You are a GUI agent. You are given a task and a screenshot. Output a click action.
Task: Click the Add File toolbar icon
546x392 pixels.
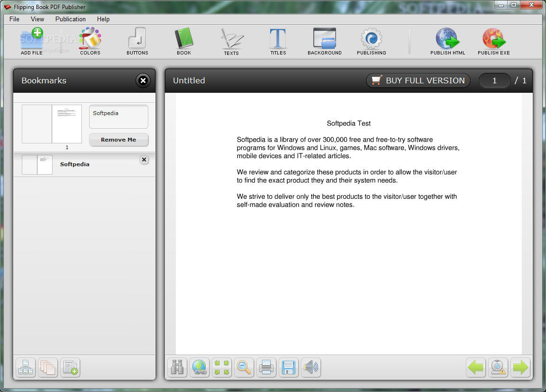(32, 41)
